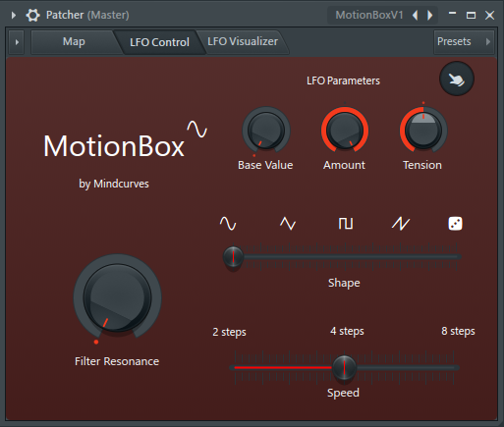
Task: Click the LFO Parameters heading
Action: [x=343, y=80]
